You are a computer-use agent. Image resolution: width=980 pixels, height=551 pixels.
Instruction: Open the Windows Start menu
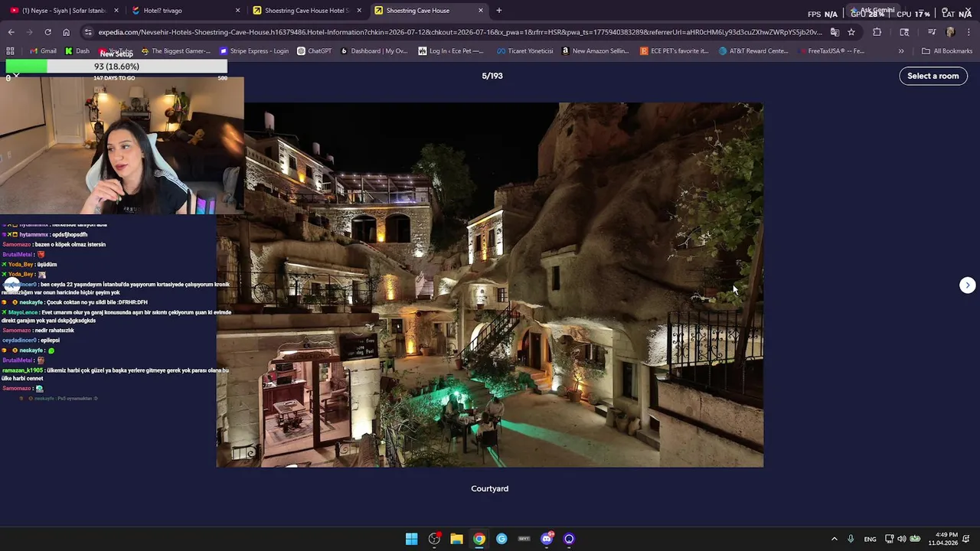(411, 539)
